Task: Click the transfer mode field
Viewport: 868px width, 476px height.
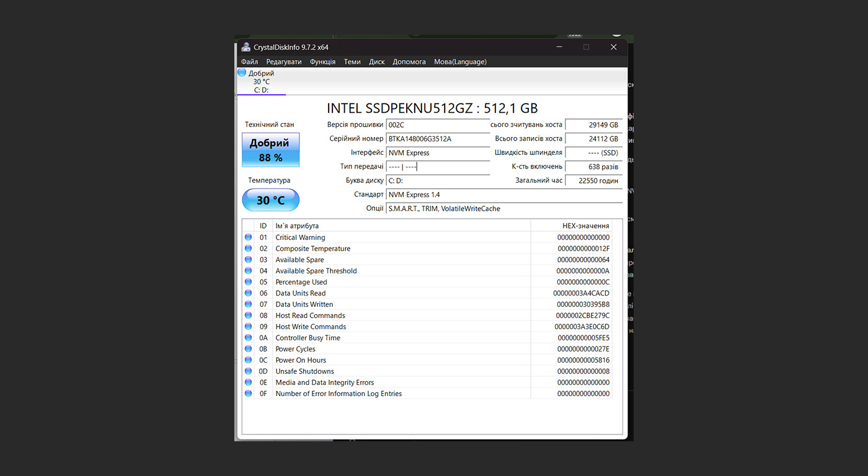Action: point(438,167)
